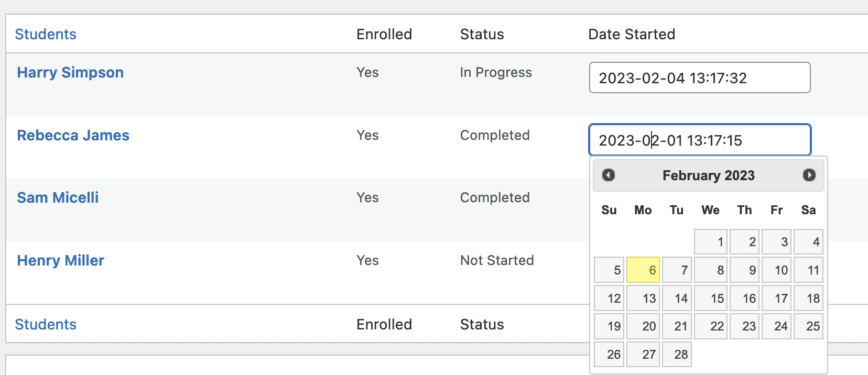The height and width of the screenshot is (375, 868).
Task: Pick February 10 in the datepicker
Action: tap(776, 270)
